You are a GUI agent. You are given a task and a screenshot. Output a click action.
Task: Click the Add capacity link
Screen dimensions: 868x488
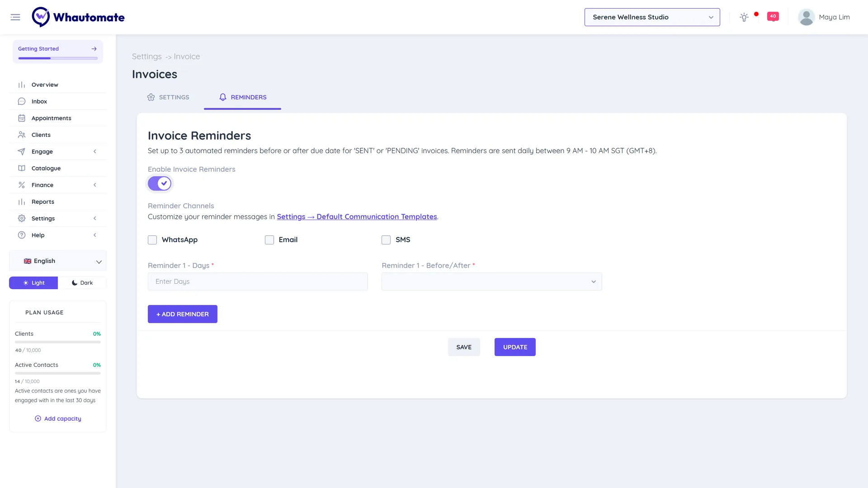(x=58, y=418)
